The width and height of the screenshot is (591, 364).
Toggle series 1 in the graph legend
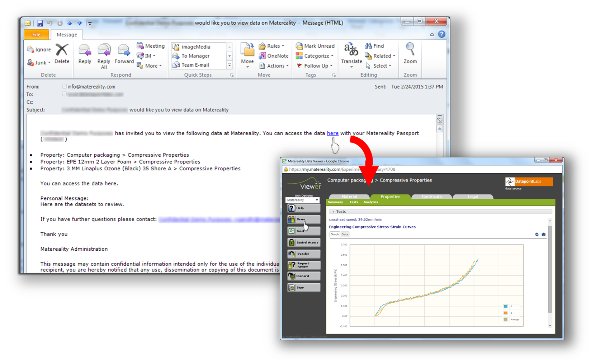pos(506,306)
